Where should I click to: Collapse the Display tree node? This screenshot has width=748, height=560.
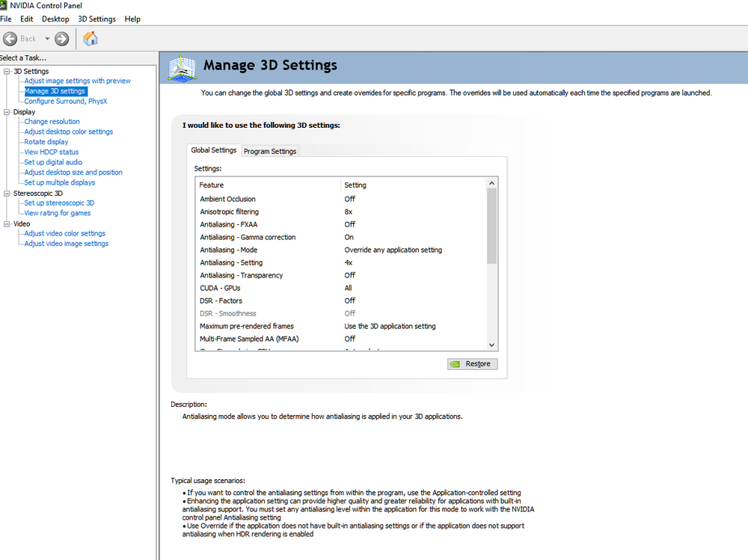pyautogui.click(x=7, y=112)
